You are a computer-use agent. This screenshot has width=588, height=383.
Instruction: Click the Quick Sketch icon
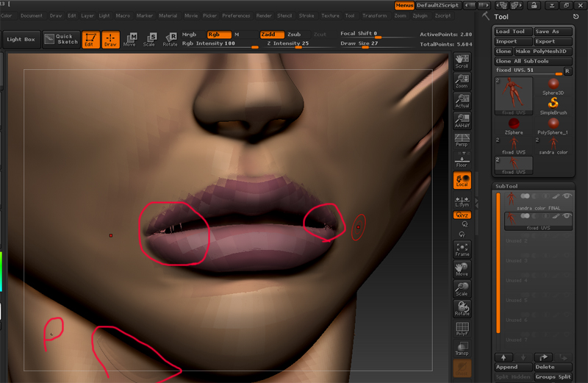[x=61, y=39]
